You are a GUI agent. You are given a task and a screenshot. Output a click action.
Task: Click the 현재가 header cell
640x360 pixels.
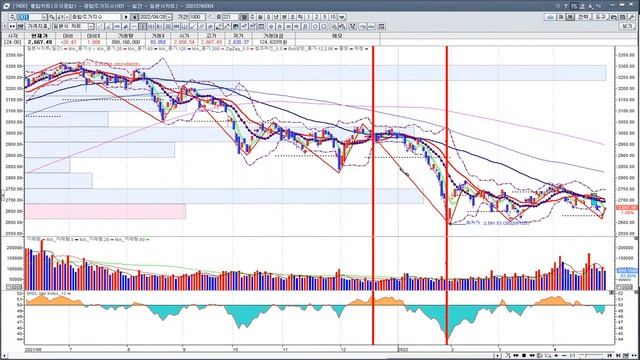click(39, 36)
